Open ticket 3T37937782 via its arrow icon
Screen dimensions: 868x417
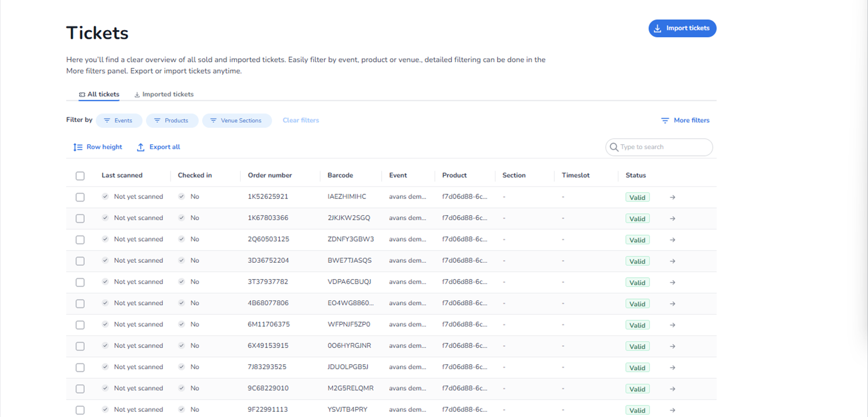tap(672, 283)
